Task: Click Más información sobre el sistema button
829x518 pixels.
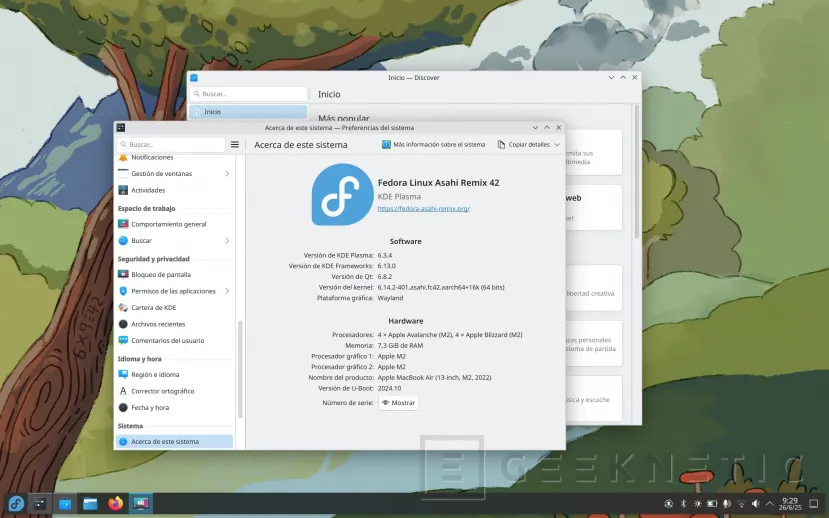Action: 434,144
